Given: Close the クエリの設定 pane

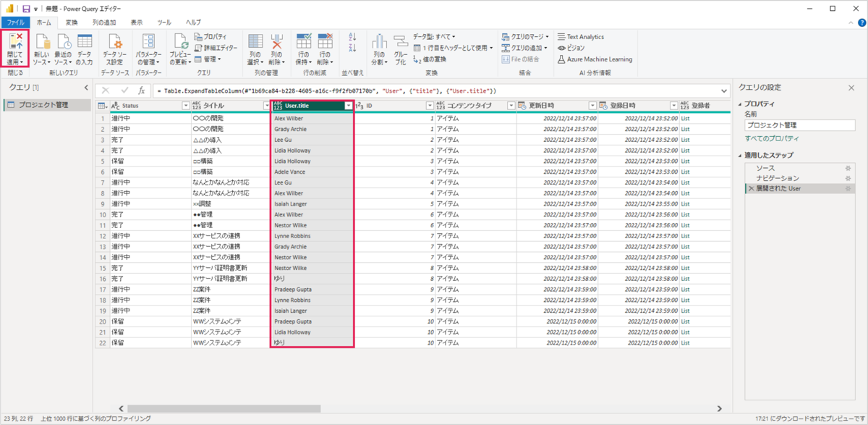Looking at the screenshot, I should point(851,87).
